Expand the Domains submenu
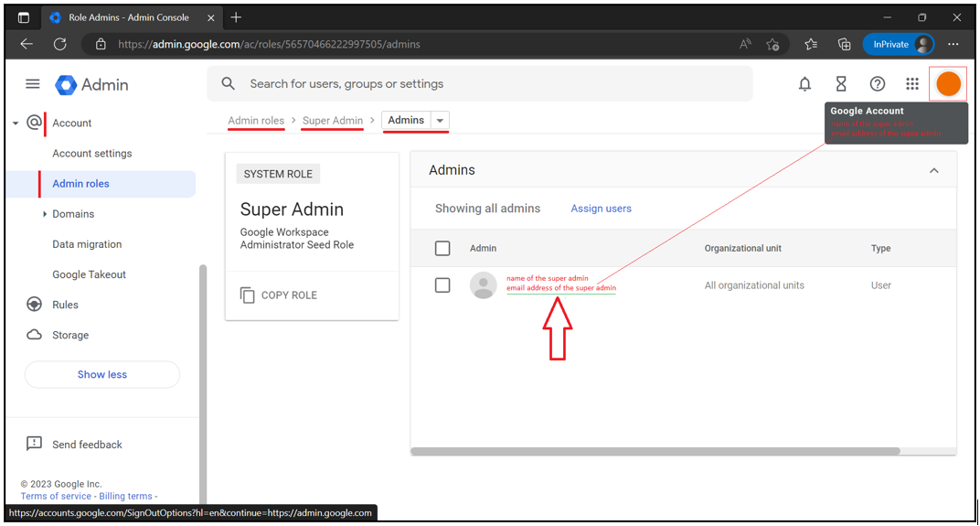 click(x=45, y=214)
